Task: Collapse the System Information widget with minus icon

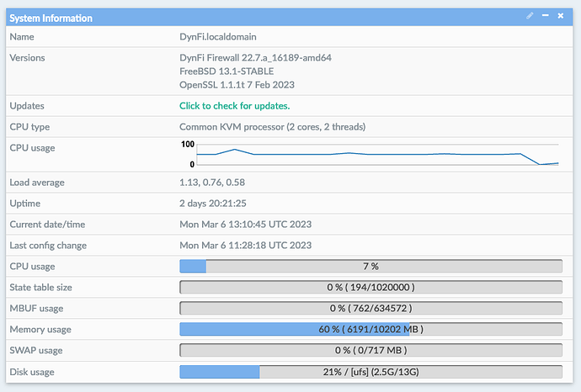Action: tap(546, 16)
